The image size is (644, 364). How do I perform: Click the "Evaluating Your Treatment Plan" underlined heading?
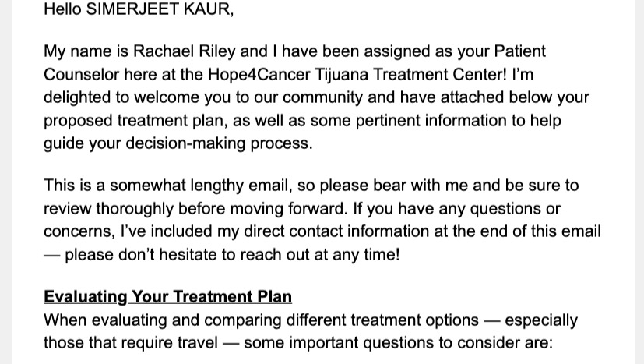click(167, 297)
